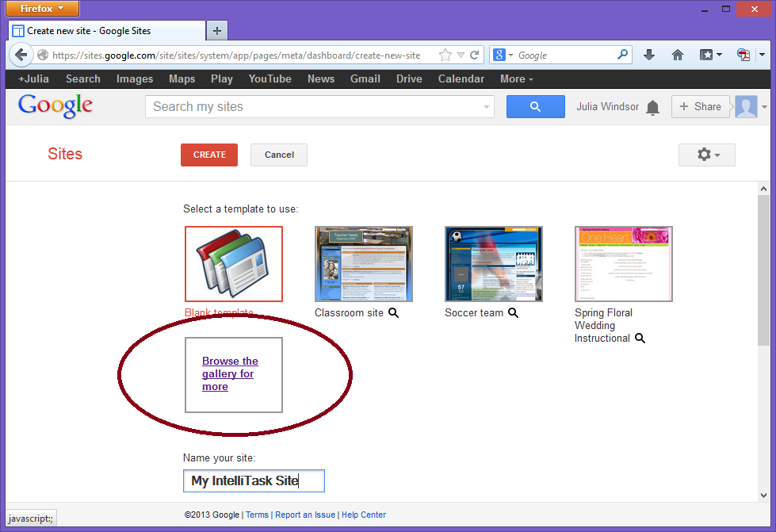This screenshot has height=532, width=776.
Task: Select the Classroom site template thumbnail
Action: pos(364,264)
